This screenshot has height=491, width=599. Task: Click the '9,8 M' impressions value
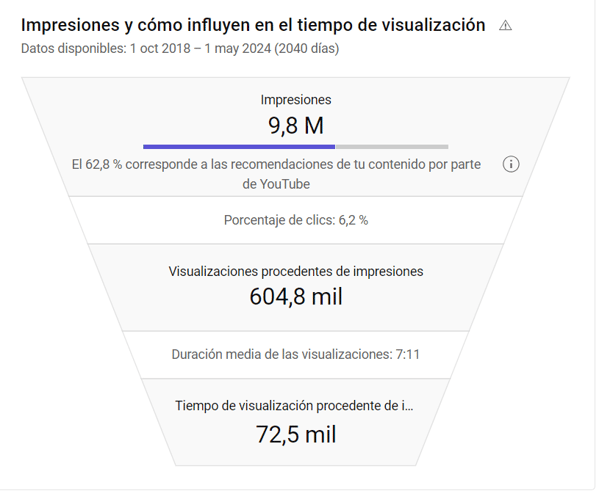click(296, 125)
